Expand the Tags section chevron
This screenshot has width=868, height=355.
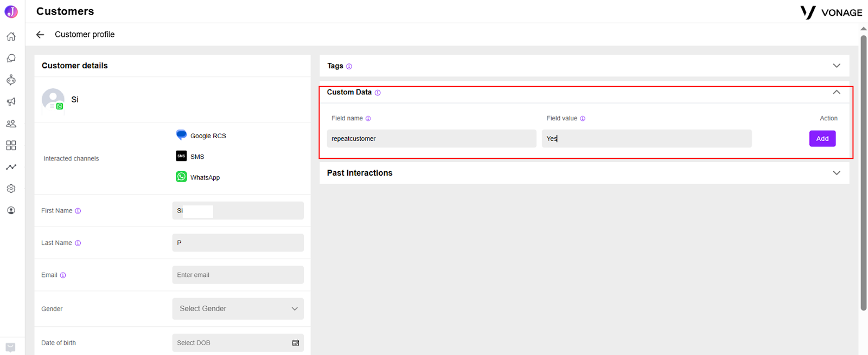[x=837, y=66]
